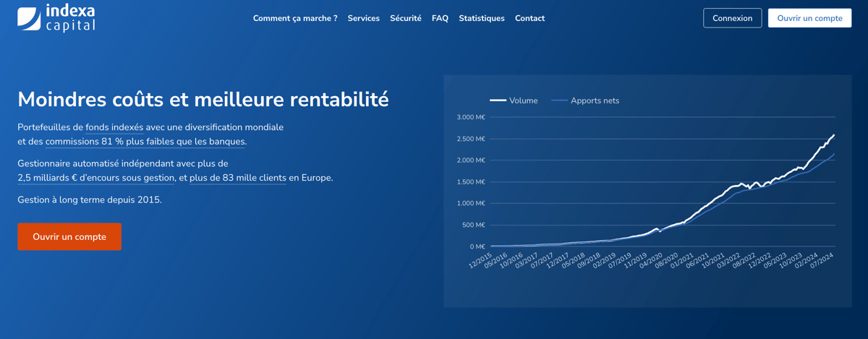Image resolution: width=868 pixels, height=339 pixels.
Task: Follow the 'fonds indexés' link
Action: [114, 127]
